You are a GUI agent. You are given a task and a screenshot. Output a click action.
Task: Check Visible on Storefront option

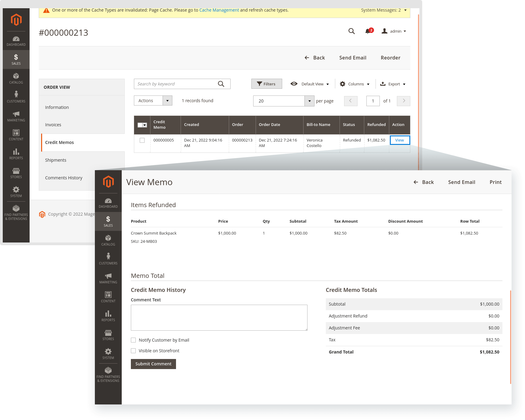pos(133,351)
